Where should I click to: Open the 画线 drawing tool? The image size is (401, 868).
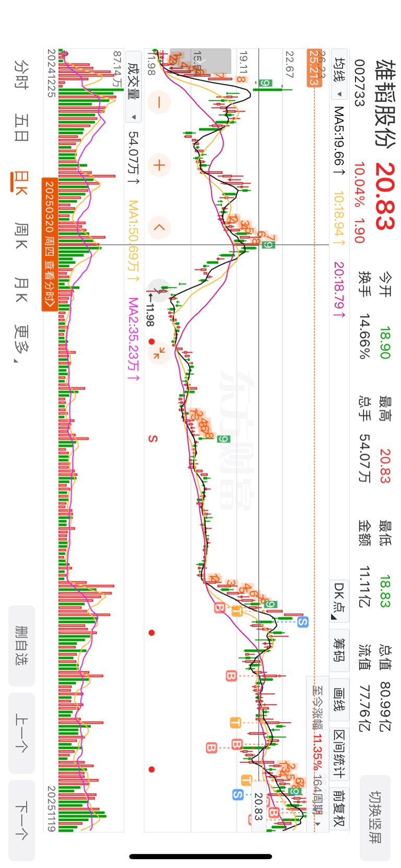coord(339,700)
